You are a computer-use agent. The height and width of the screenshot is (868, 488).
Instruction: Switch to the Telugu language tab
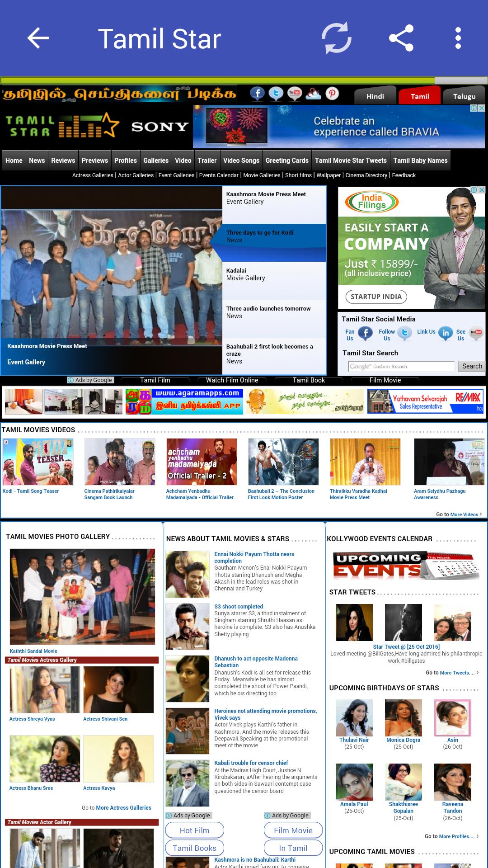(465, 96)
